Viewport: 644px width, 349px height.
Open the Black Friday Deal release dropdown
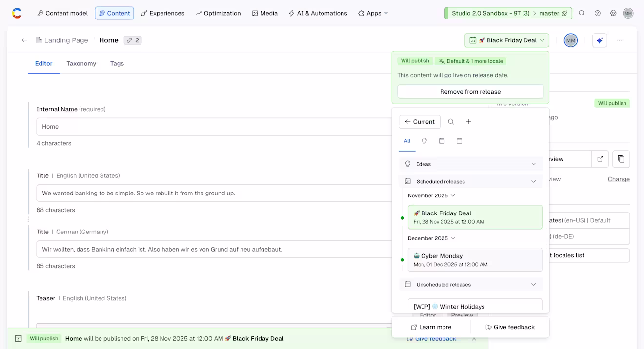click(x=506, y=40)
